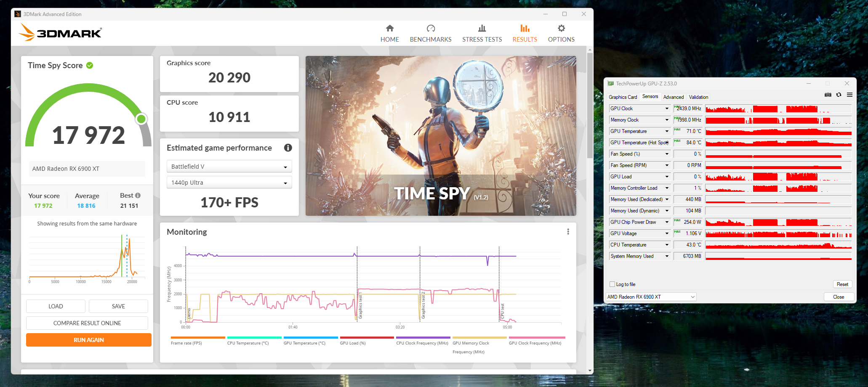Minimize the GPU-Z window
Screen dimensions: 868x387
pyautogui.click(x=808, y=84)
